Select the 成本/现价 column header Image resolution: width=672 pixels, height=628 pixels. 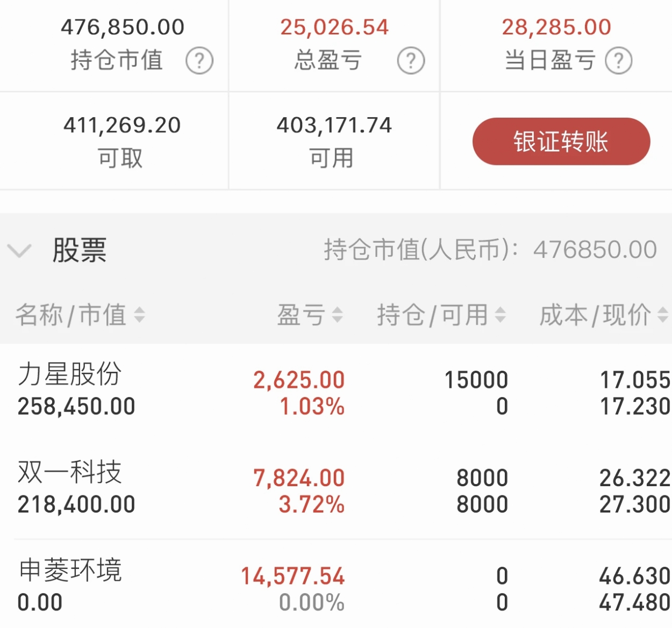pos(596,315)
